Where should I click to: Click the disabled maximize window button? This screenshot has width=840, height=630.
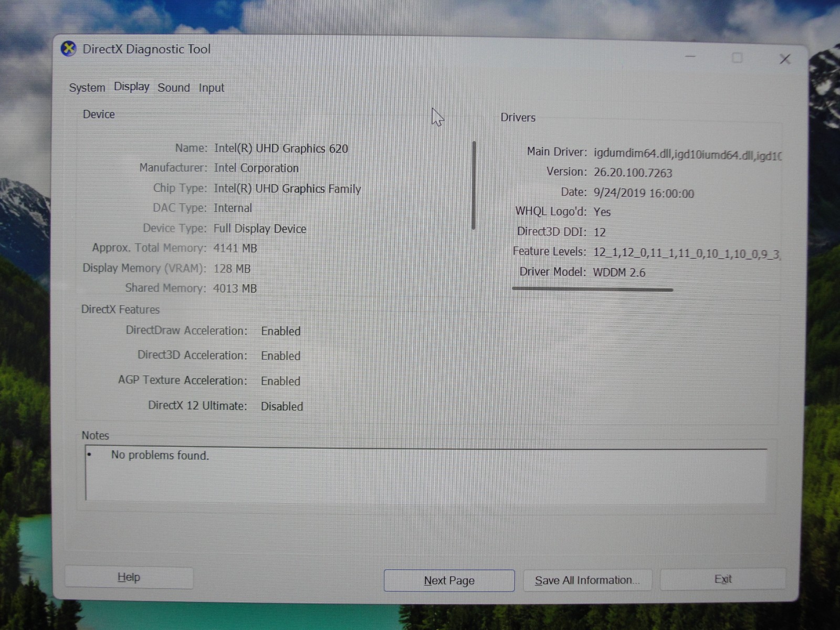(737, 58)
